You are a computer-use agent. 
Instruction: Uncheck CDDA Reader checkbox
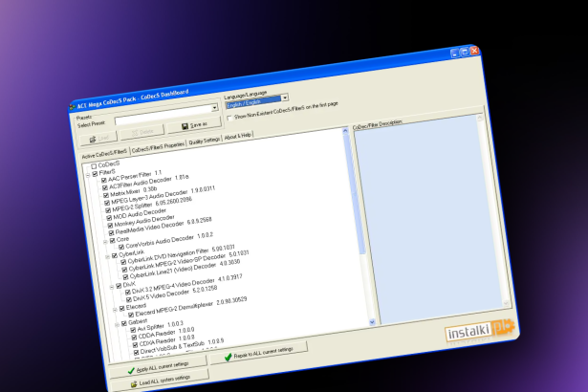pos(134,338)
